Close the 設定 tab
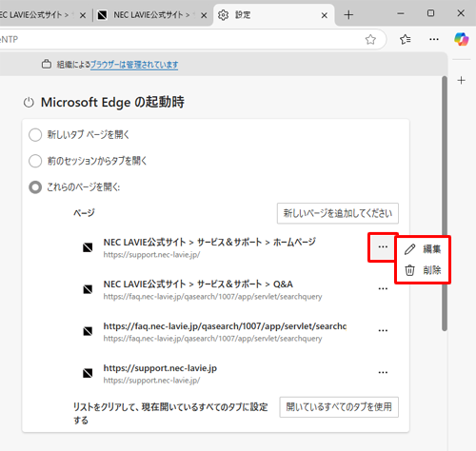The width and height of the screenshot is (476, 451). (x=325, y=15)
